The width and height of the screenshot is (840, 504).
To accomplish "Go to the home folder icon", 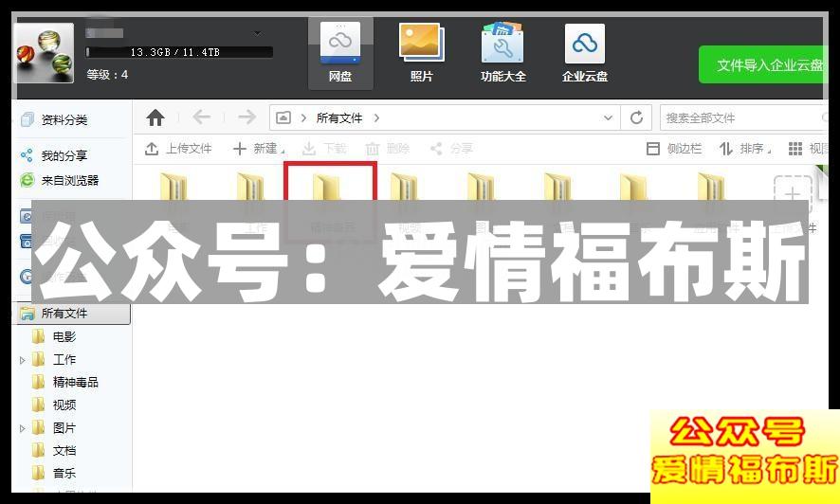I will [155, 117].
